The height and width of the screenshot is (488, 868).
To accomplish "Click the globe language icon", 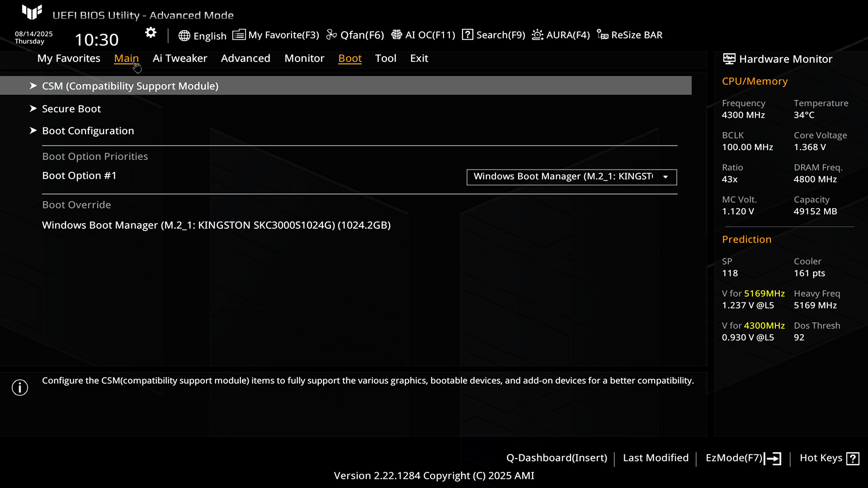I will [x=184, y=36].
